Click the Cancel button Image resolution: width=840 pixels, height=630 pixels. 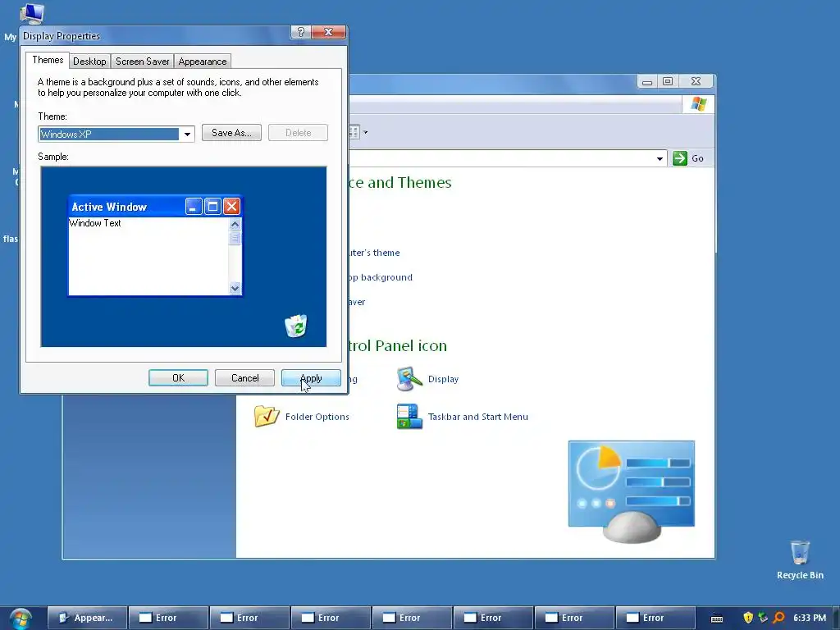pyautogui.click(x=244, y=378)
